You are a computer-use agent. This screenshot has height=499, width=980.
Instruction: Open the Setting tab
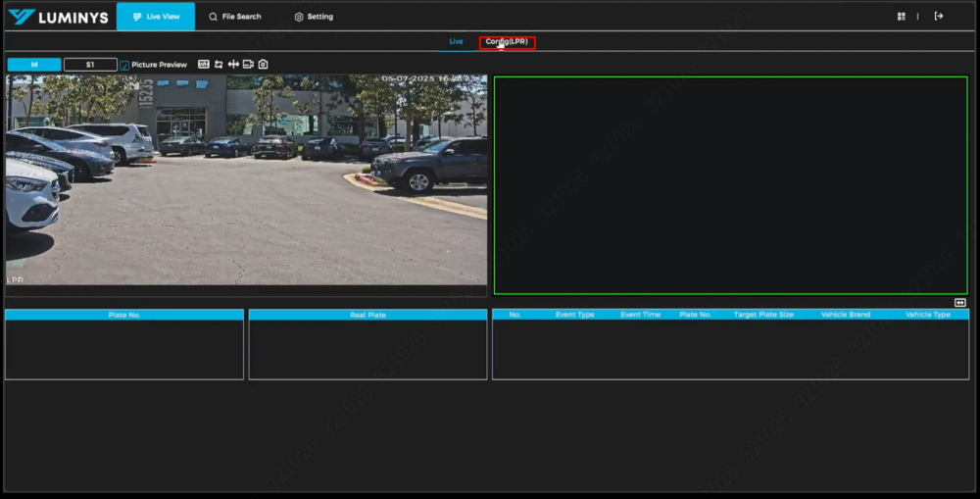(x=314, y=17)
